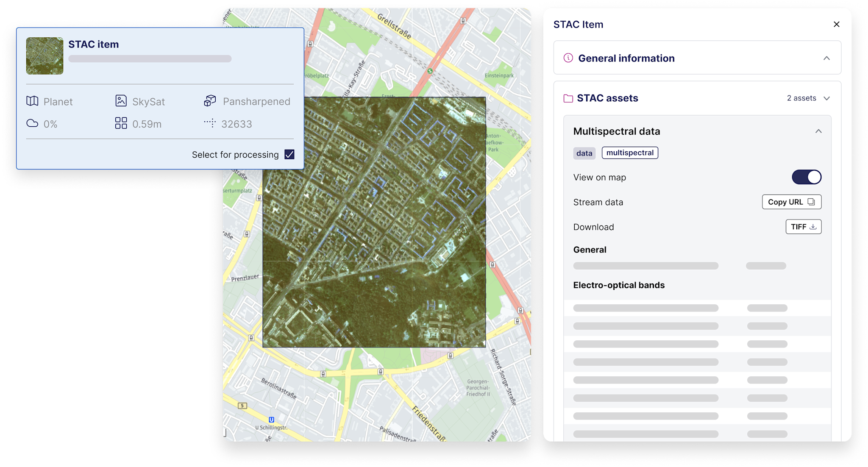
Task: Click the Planet map icon
Action: click(32, 101)
